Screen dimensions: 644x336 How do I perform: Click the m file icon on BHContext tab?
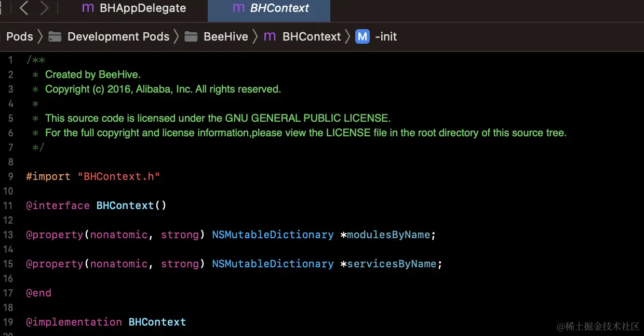pos(238,8)
